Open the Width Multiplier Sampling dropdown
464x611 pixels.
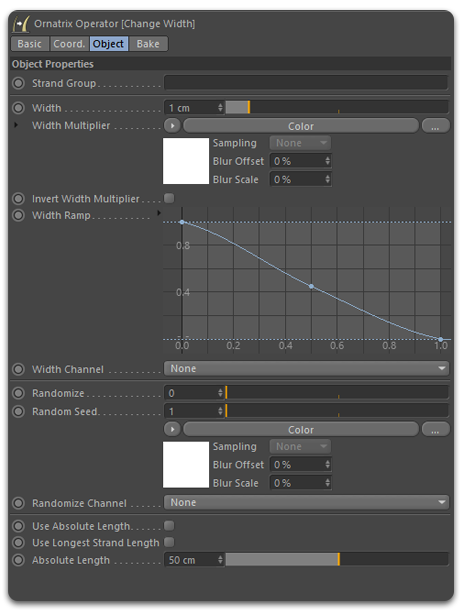click(300, 143)
